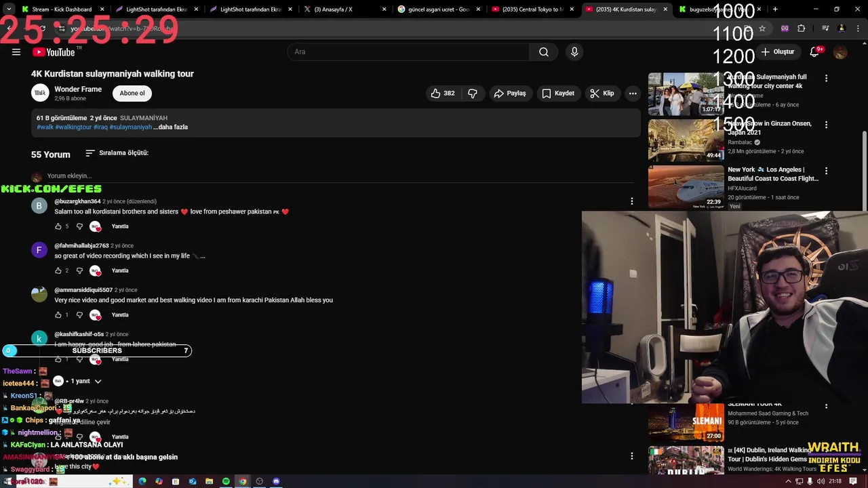Create a clip with Klip button
Viewport: 868px width, 488px height.
click(602, 94)
